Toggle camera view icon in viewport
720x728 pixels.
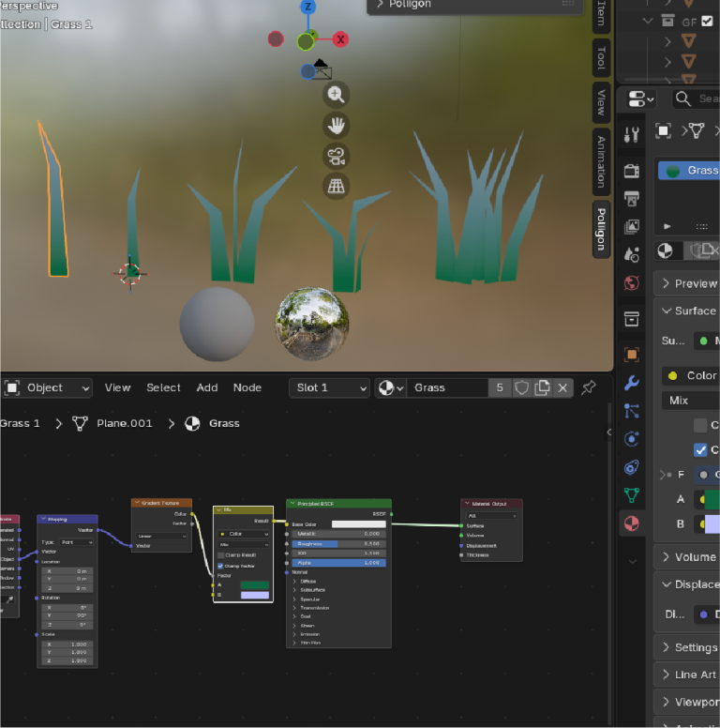tap(336, 156)
